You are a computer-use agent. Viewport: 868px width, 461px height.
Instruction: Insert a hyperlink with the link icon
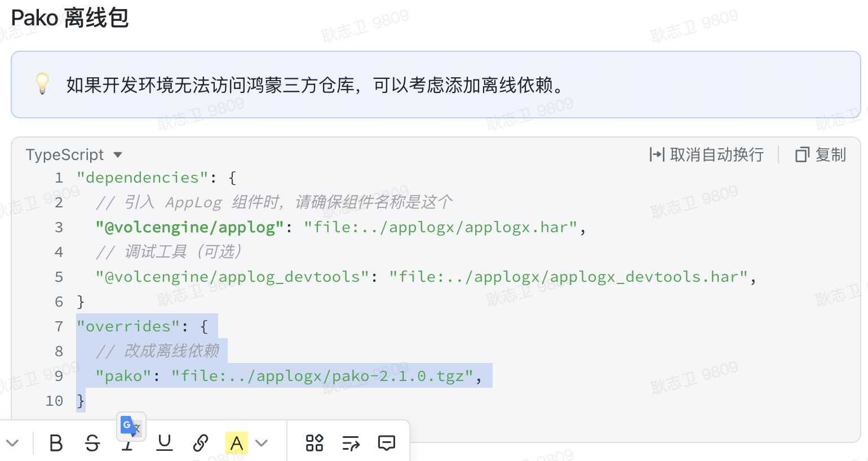coord(201,443)
